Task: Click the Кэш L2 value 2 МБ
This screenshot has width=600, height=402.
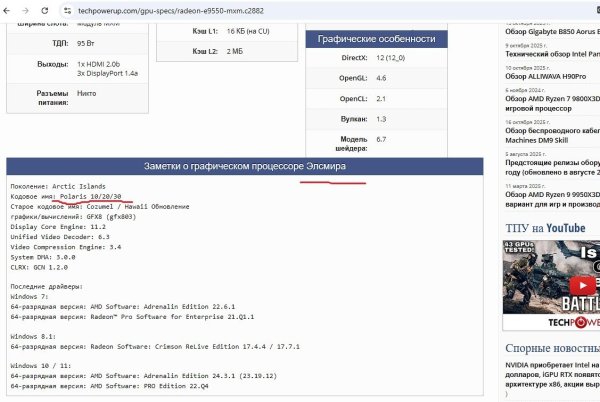Action: coord(235,51)
